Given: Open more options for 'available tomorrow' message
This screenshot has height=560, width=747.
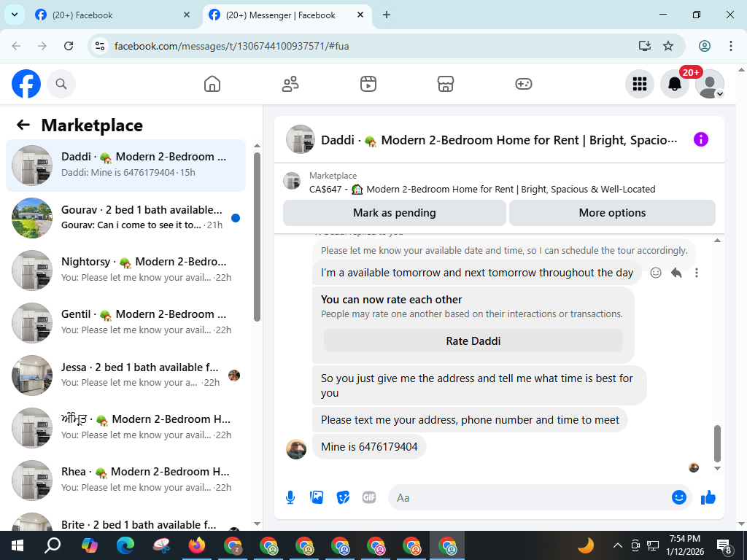Looking at the screenshot, I should point(697,273).
